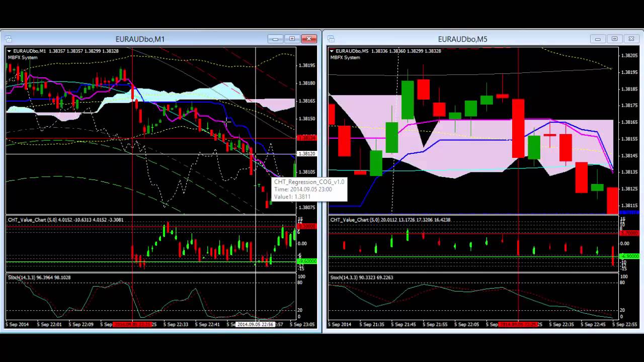Click red upper level tag in M1 Value Chart

(x=307, y=227)
